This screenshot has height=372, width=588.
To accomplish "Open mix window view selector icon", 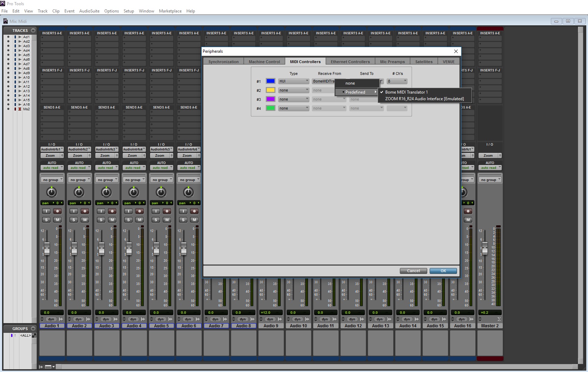I will pos(50,367).
